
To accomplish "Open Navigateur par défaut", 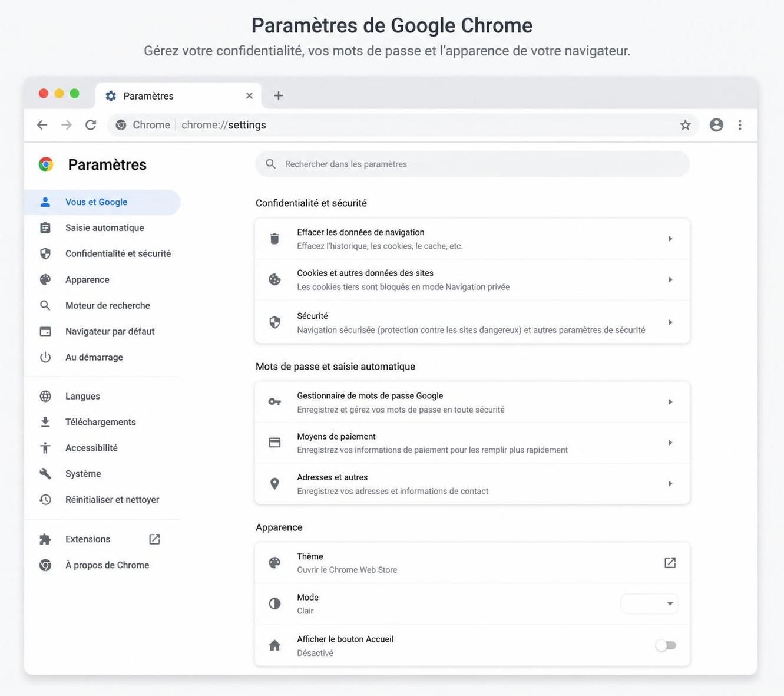I will [x=102, y=332].
